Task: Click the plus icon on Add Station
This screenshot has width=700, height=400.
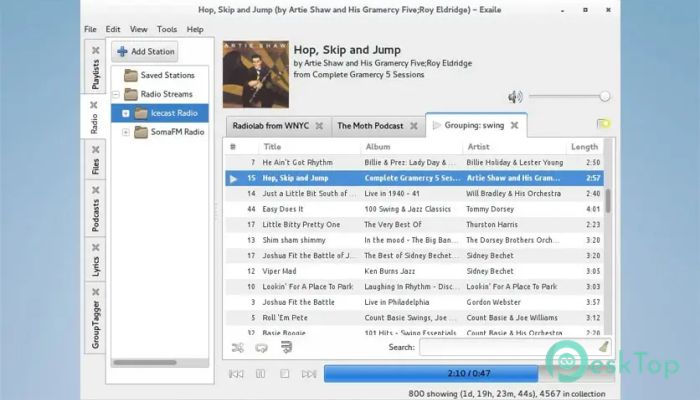Action: click(x=122, y=51)
